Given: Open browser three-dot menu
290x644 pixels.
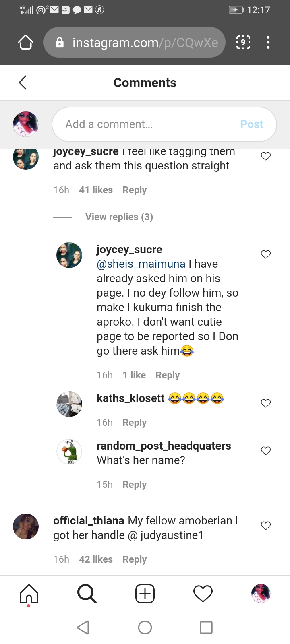Looking at the screenshot, I should (x=268, y=42).
